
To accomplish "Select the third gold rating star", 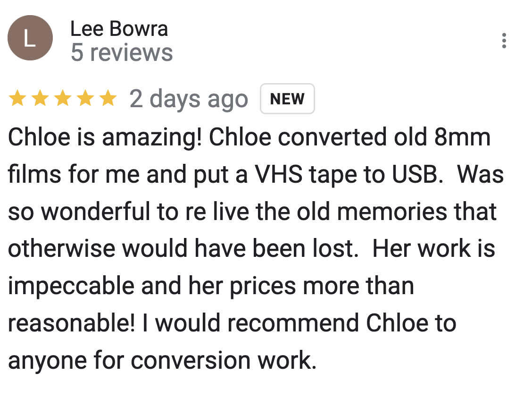I will tap(63, 98).
